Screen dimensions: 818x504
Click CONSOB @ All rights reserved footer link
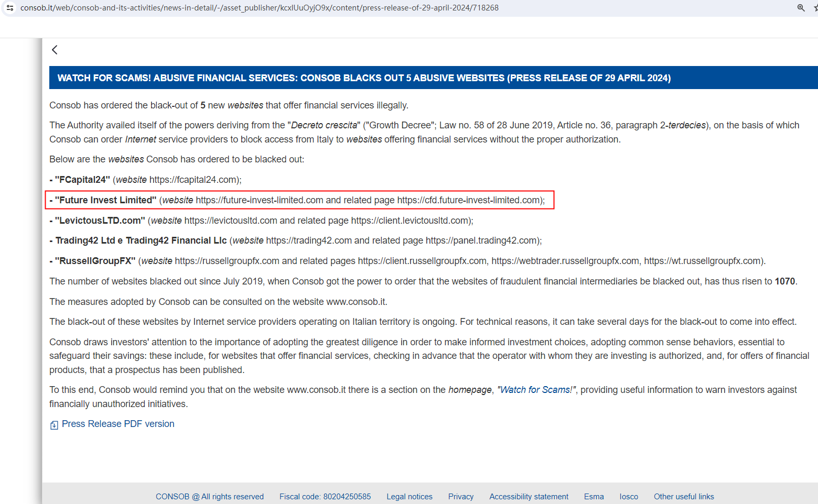[209, 497]
